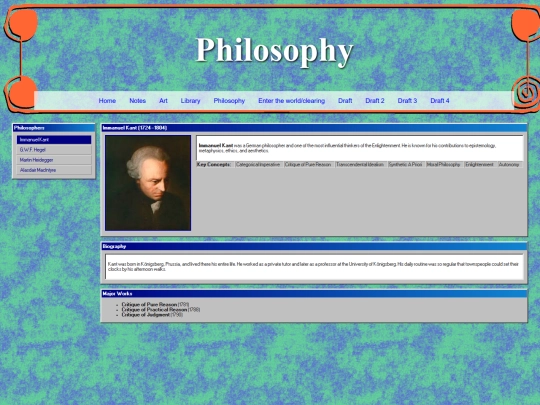This screenshot has height=405, width=540.
Task: Click the Categorical Imperative concept tag
Action: click(x=258, y=165)
